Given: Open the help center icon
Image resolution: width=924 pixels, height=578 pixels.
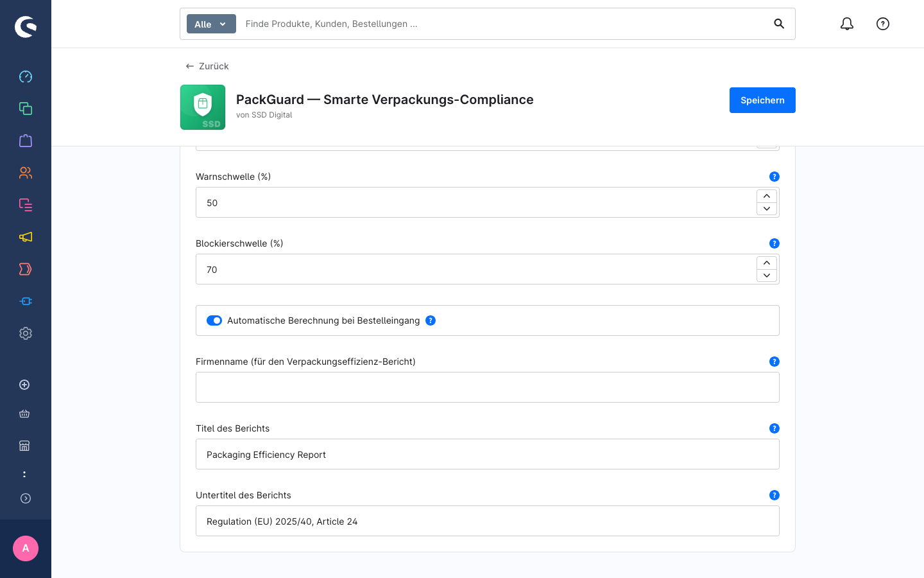Looking at the screenshot, I should click(883, 24).
